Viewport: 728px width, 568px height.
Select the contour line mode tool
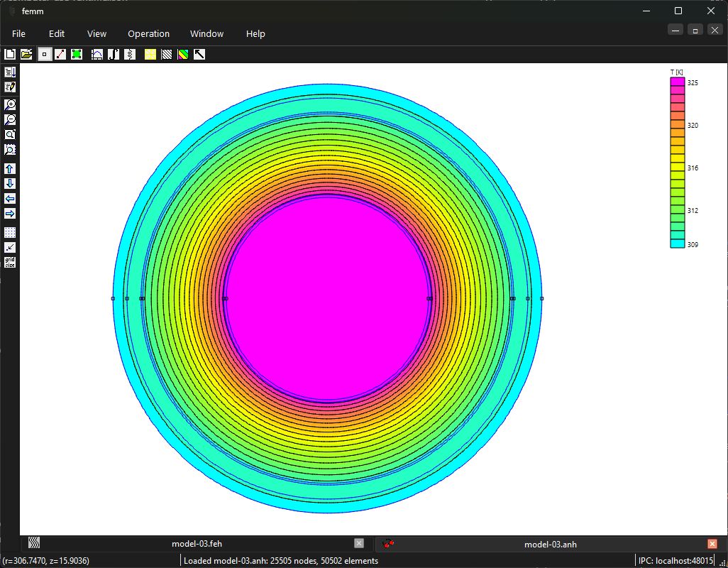tap(60, 55)
